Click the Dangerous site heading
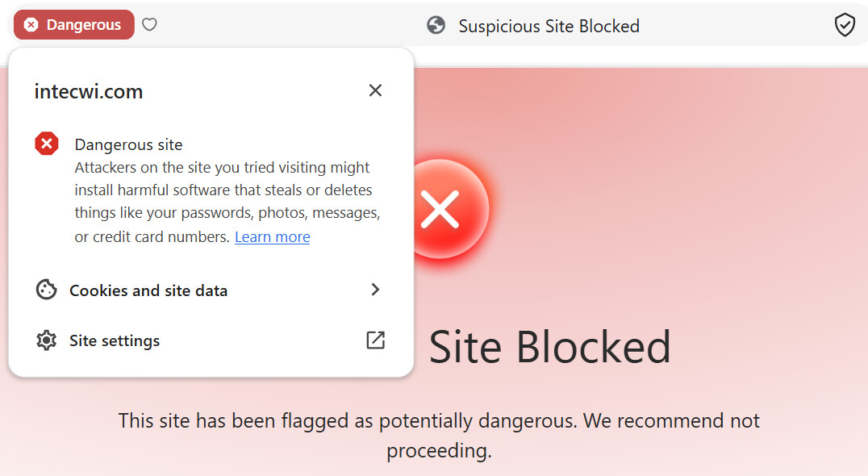The width and height of the screenshot is (868, 476). click(x=128, y=144)
